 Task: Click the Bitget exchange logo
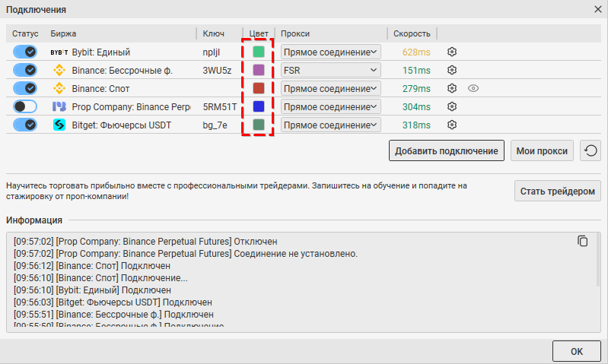coord(59,125)
